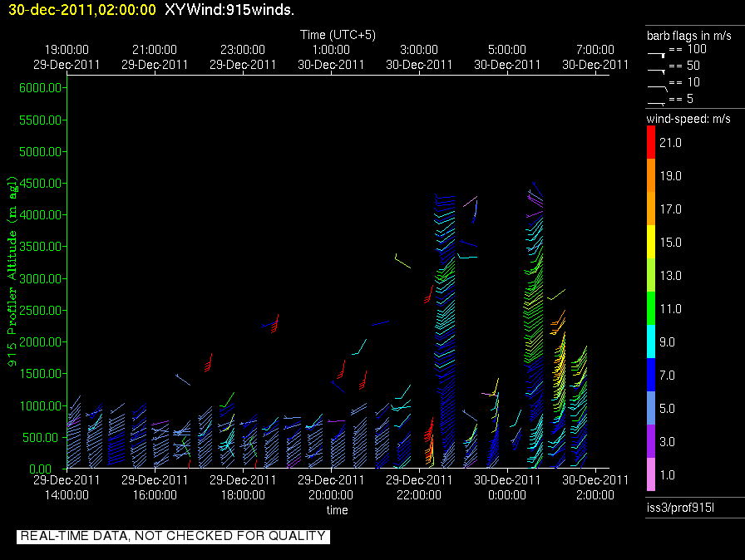Click the dark blue 7.0 wind-speed color band
The width and height of the screenshot is (745, 560).
[x=651, y=375]
